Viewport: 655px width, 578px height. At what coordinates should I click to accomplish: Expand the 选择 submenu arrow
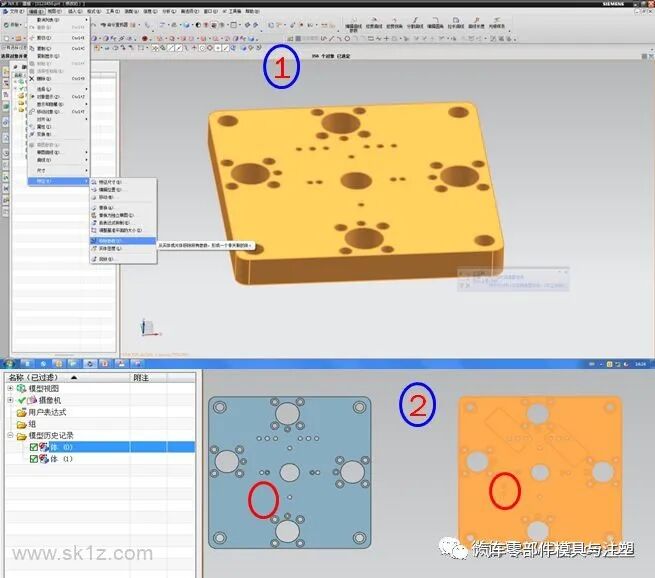click(x=86, y=89)
